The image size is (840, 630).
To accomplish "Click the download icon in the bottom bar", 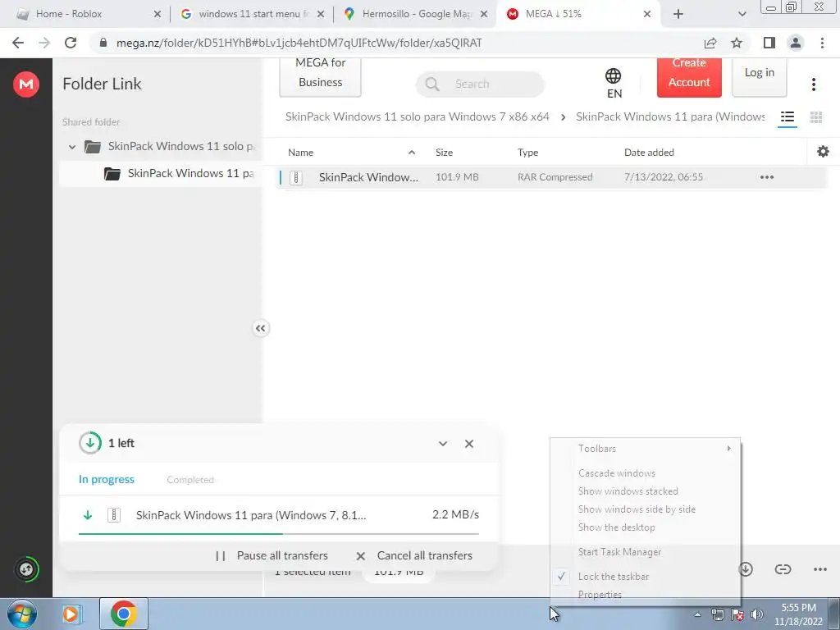I will pos(746,569).
